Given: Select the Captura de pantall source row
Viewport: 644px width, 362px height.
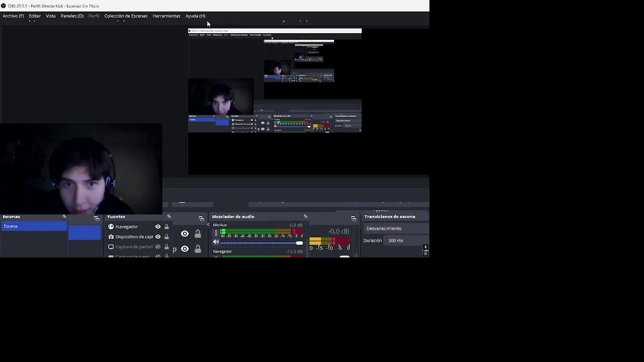Looking at the screenshot, I should click(138, 247).
